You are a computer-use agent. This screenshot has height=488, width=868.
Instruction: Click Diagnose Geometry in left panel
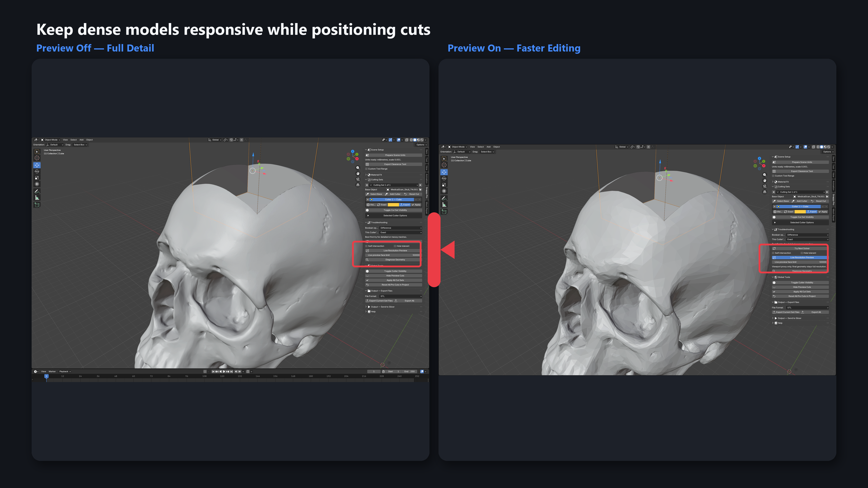pyautogui.click(x=394, y=260)
